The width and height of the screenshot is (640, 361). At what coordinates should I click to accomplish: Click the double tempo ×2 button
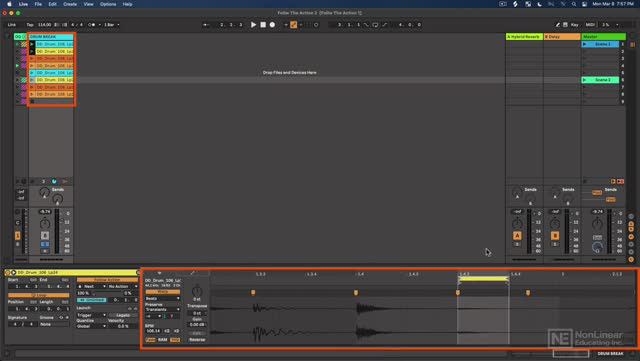click(176, 331)
